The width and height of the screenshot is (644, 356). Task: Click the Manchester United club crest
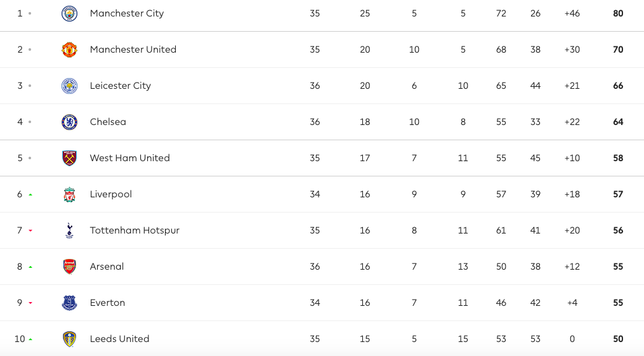[x=69, y=49]
